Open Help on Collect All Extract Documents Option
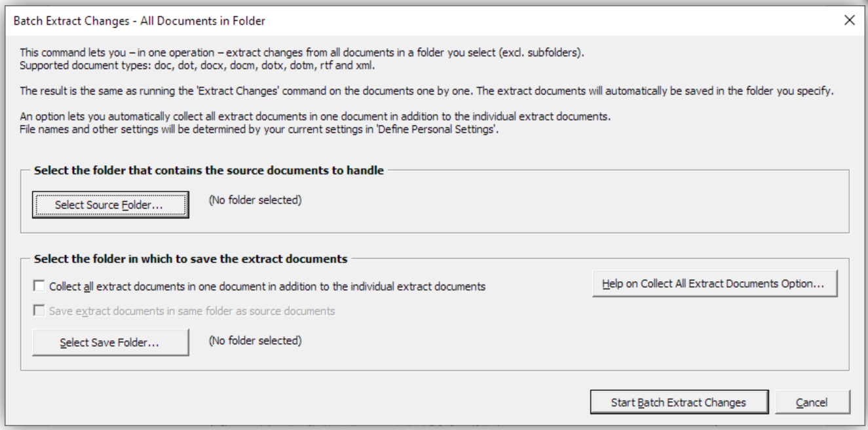The image size is (868, 430). (x=715, y=285)
